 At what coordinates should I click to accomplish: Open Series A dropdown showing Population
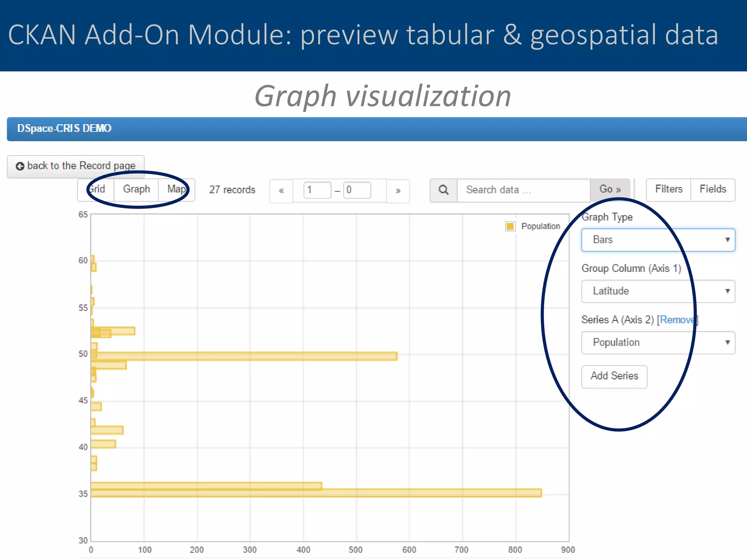pyautogui.click(x=658, y=343)
